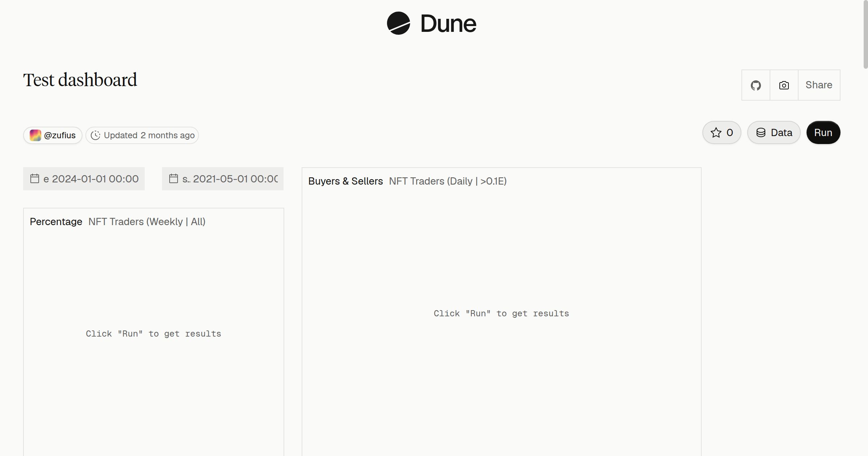This screenshot has height=456, width=868.
Task: Open the Percentage query title
Action: pyautogui.click(x=56, y=221)
